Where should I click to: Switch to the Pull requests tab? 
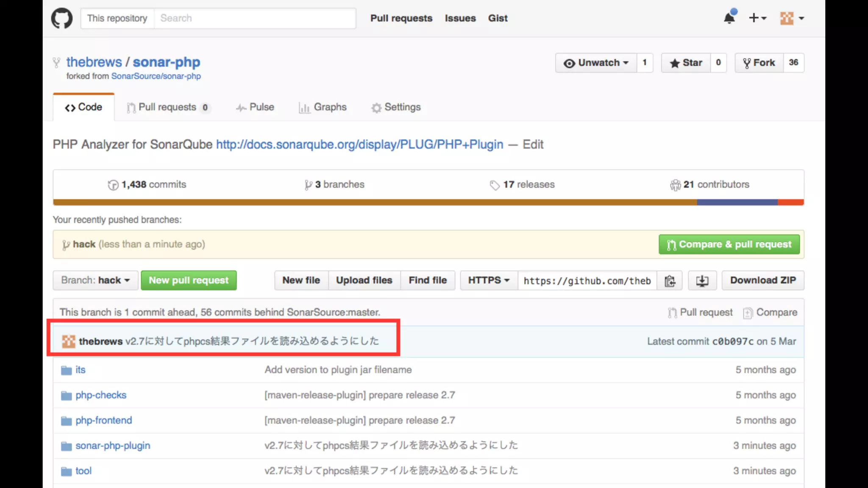point(168,107)
